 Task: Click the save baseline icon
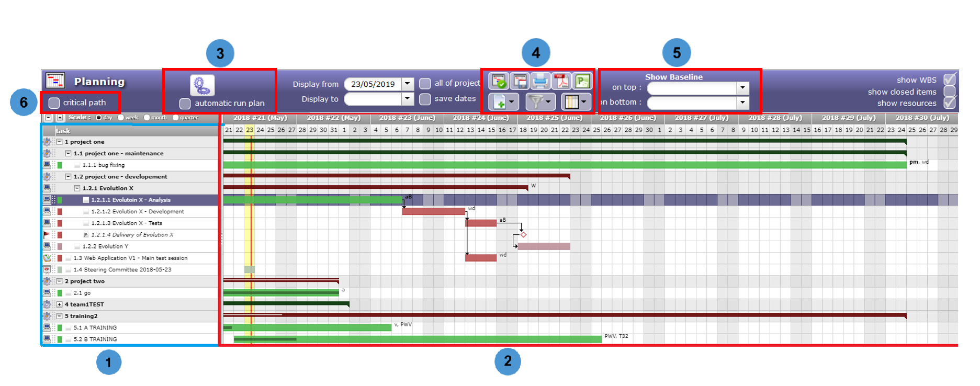(520, 81)
